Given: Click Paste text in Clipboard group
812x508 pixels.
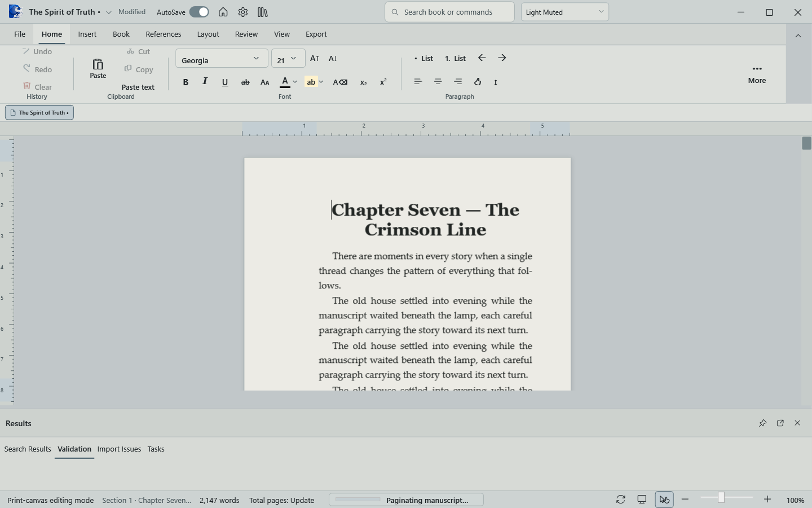Looking at the screenshot, I should coord(138,87).
